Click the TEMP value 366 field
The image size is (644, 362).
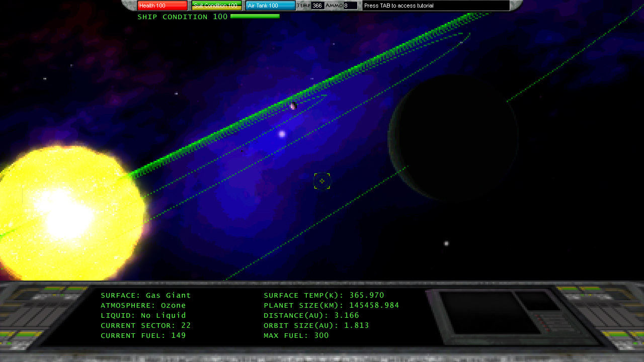(x=317, y=6)
